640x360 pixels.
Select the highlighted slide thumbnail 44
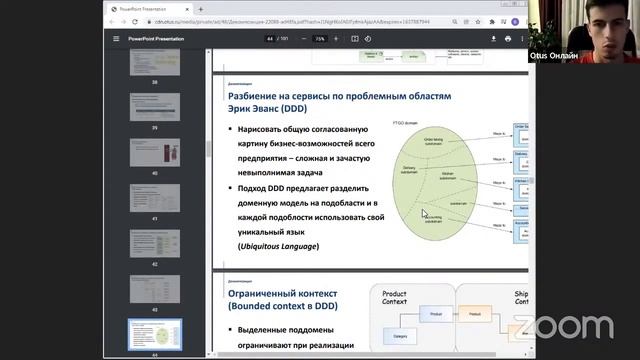[x=155, y=334]
